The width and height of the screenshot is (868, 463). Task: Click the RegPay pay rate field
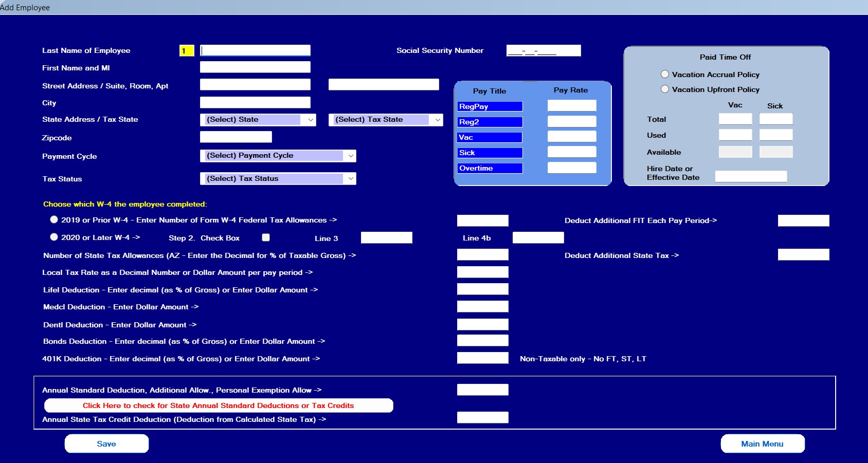(x=571, y=106)
